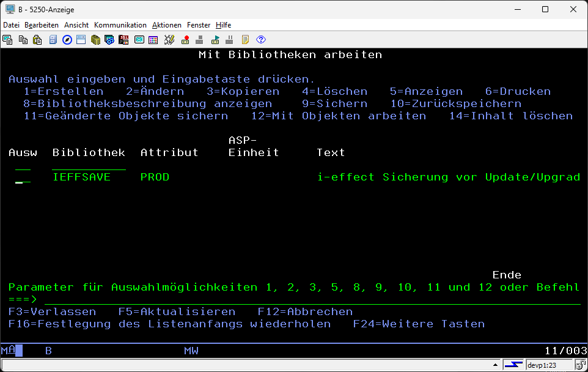Play macro using green arrow icon
Screen dimensions: 588x372
tap(215, 40)
